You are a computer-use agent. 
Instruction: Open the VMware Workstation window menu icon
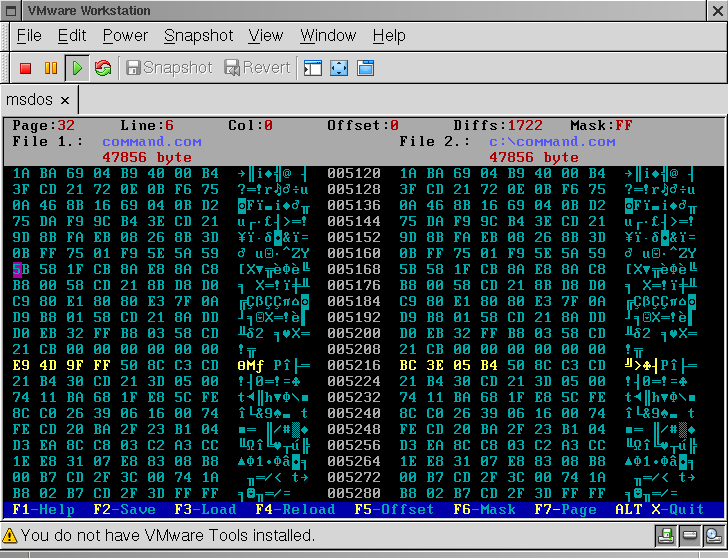click(x=11, y=10)
